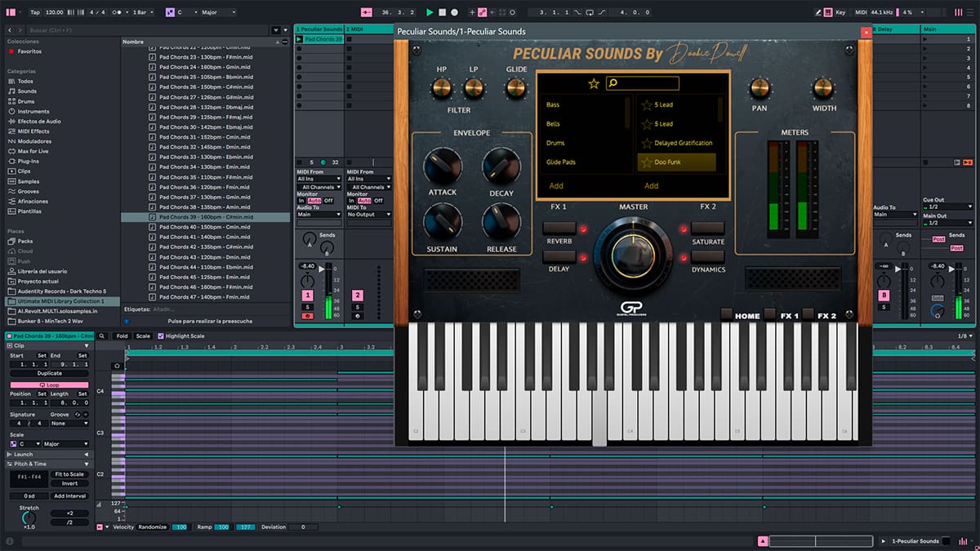Select the Doo Funk preset

(676, 162)
